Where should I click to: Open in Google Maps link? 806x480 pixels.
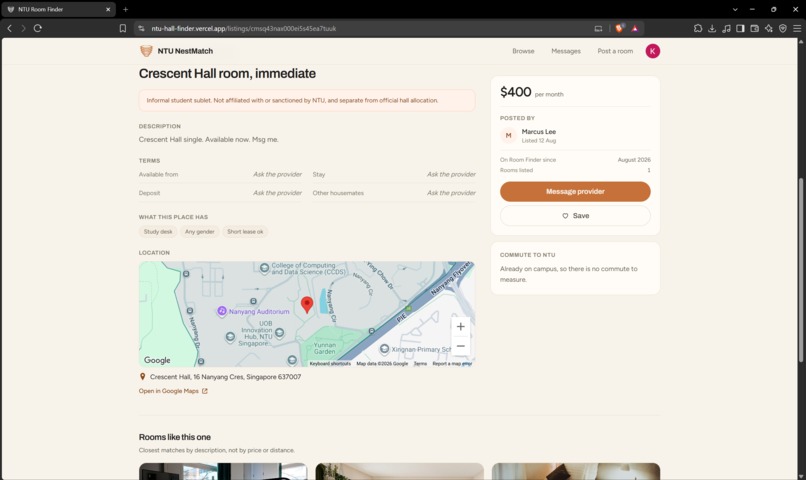tap(173, 391)
